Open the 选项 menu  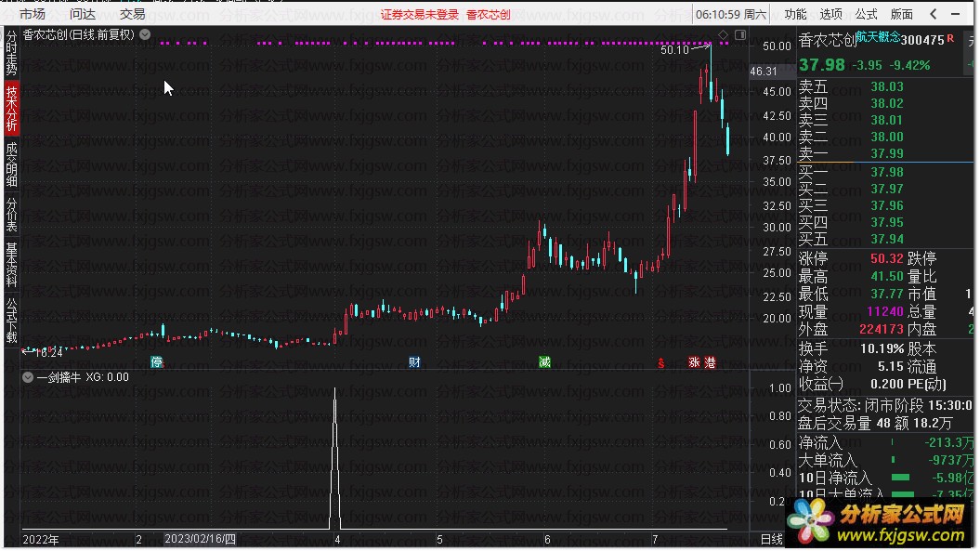[830, 14]
